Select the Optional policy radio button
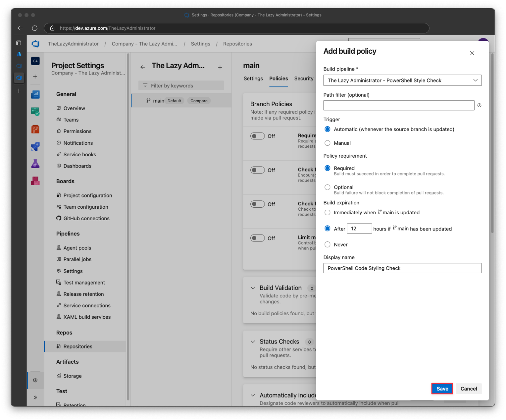The height and width of the screenshot is (420, 506). pos(327,187)
